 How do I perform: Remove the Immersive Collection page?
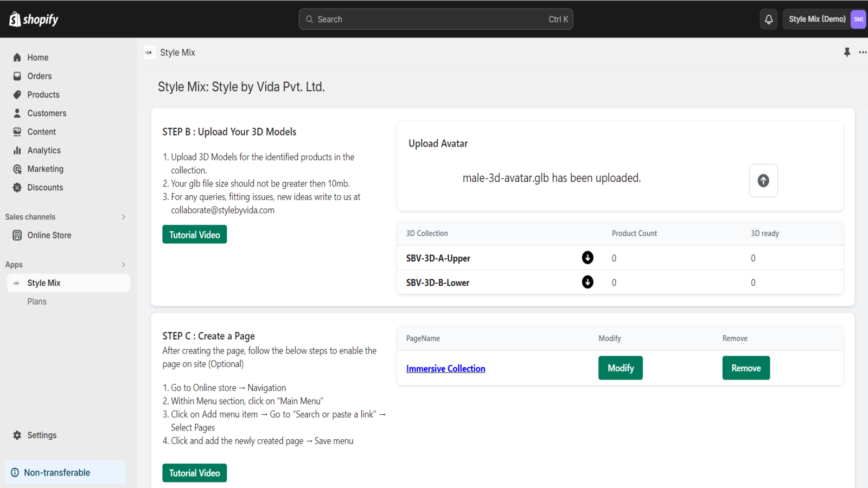pyautogui.click(x=746, y=368)
